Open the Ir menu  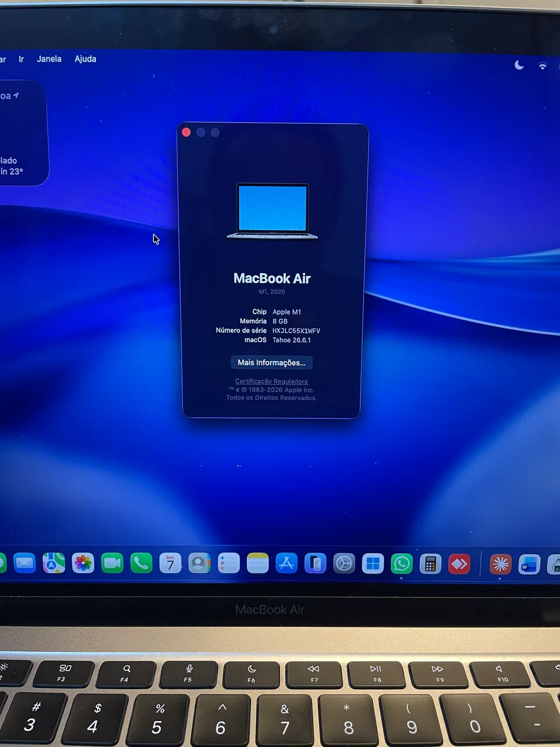(x=22, y=59)
